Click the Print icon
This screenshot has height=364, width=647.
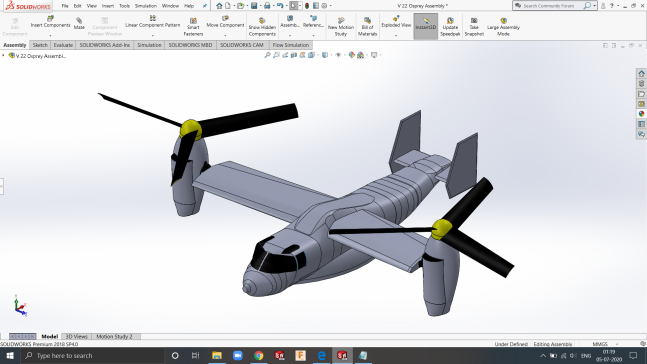click(267, 6)
